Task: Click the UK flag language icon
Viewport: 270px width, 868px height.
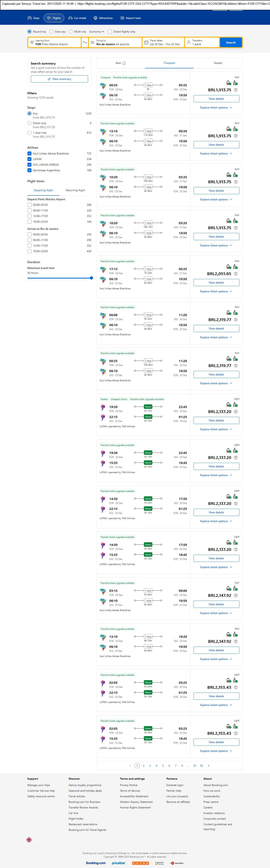Action: click(x=29, y=840)
